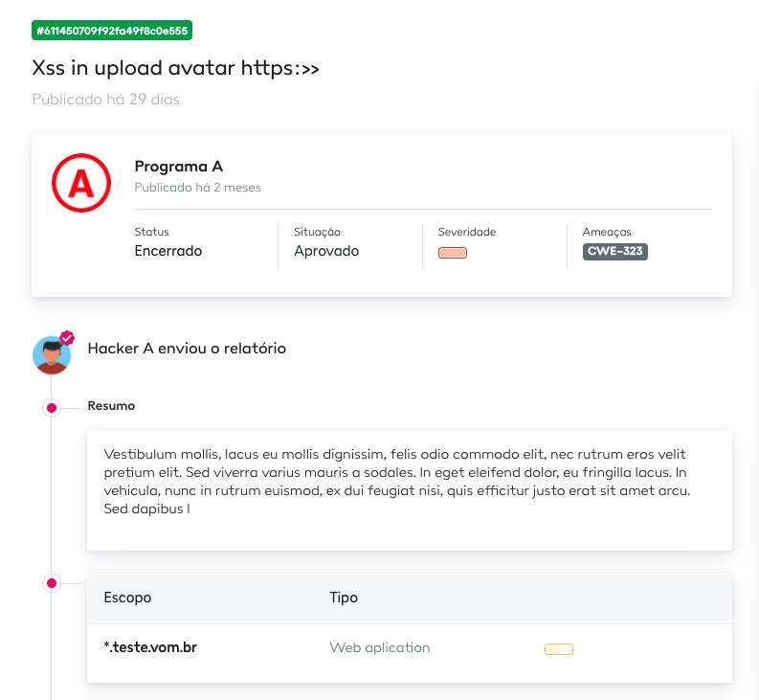Click the CWE-323 threat tag

point(614,252)
